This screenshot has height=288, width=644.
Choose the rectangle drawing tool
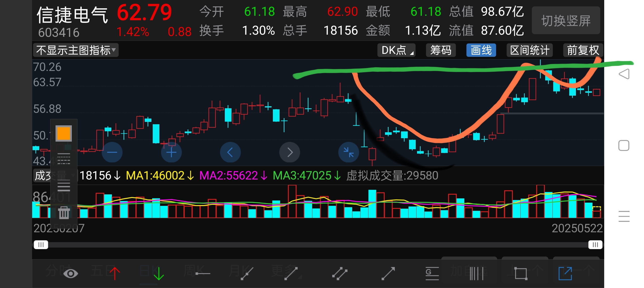point(521,274)
